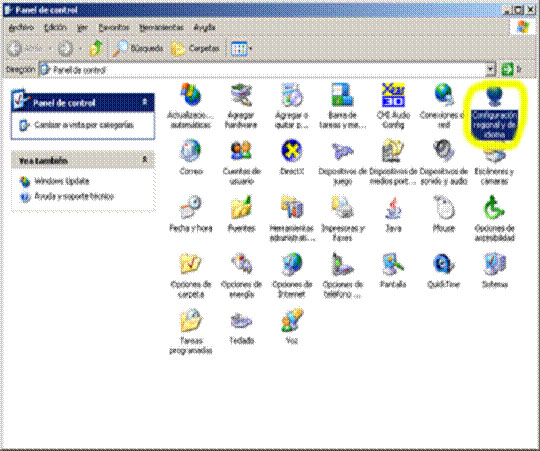Open Barra de tareas y menú Inicio
The height and width of the screenshot is (451, 540).
tap(342, 106)
